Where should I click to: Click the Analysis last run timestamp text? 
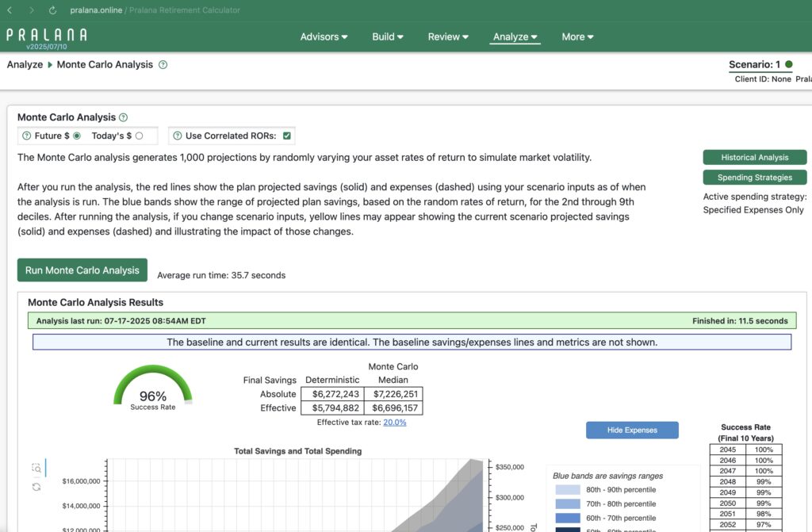(x=121, y=321)
